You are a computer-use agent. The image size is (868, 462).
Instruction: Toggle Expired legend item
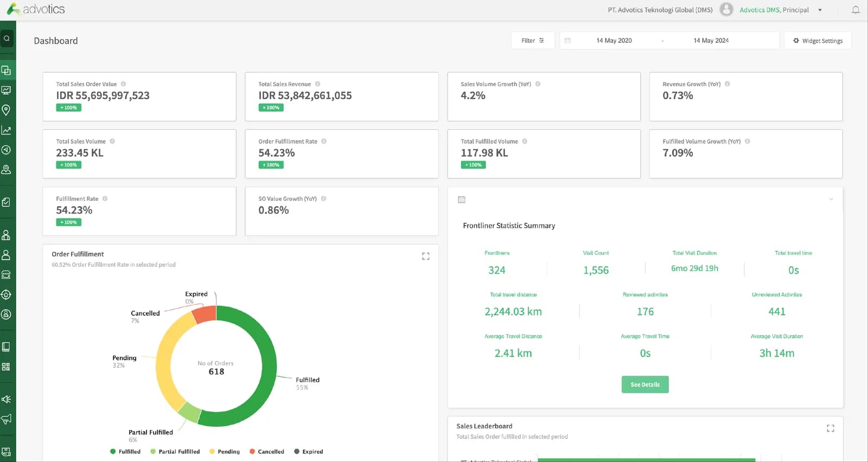309,452
